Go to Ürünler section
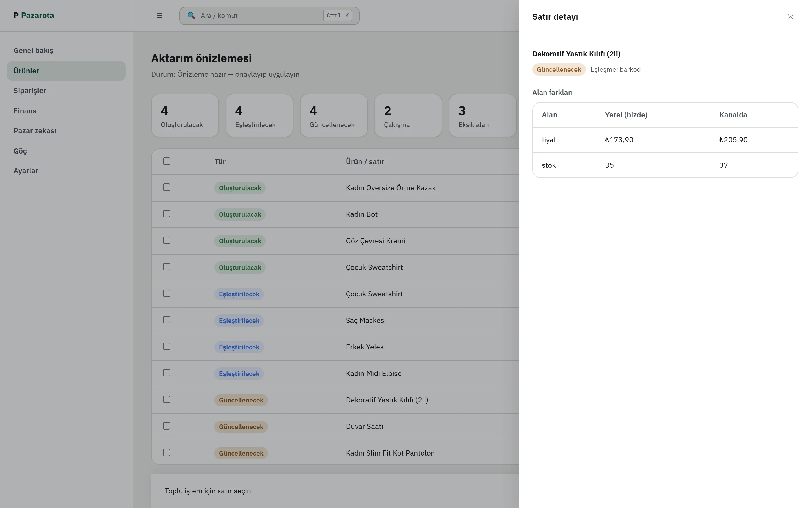812x508 pixels. 66,71
